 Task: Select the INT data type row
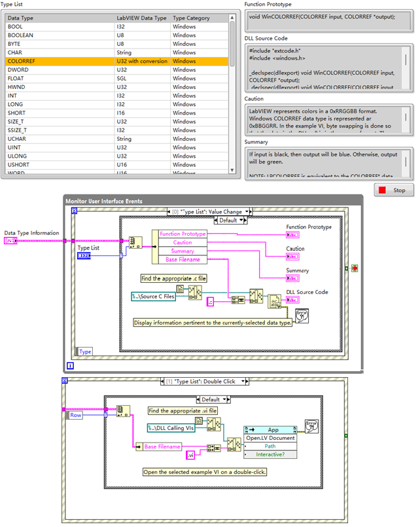(x=117, y=96)
